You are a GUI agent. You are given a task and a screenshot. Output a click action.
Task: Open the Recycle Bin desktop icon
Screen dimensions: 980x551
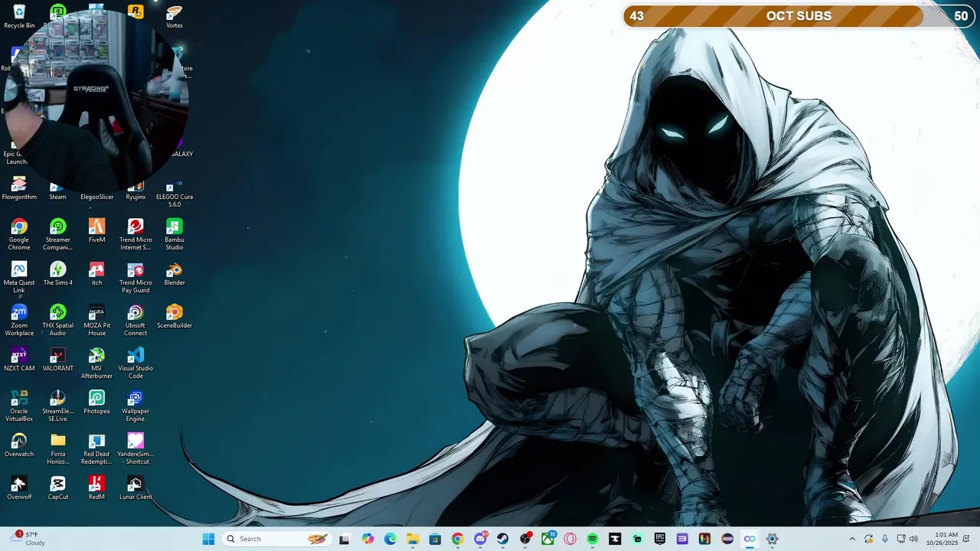[x=19, y=16]
